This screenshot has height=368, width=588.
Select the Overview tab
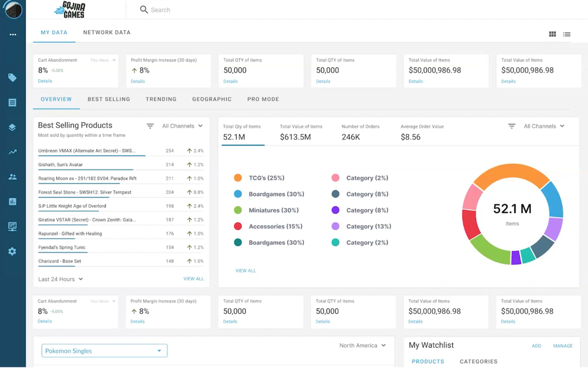click(56, 99)
